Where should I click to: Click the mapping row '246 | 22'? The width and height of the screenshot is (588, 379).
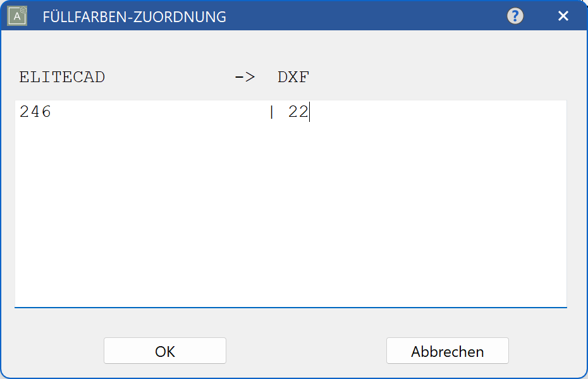[x=164, y=112]
